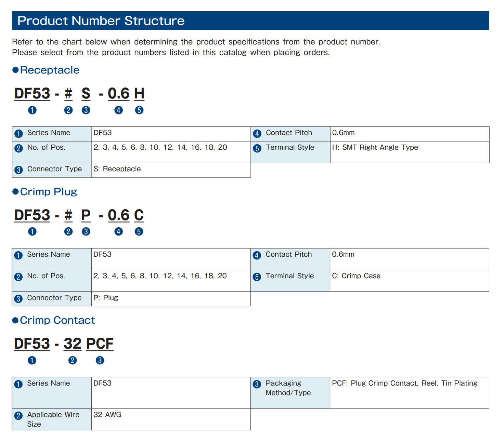Image resolution: width=504 pixels, height=443 pixels.
Task: Click circled 2 icon beside Applicable Wire Size
Action: (x=18, y=416)
